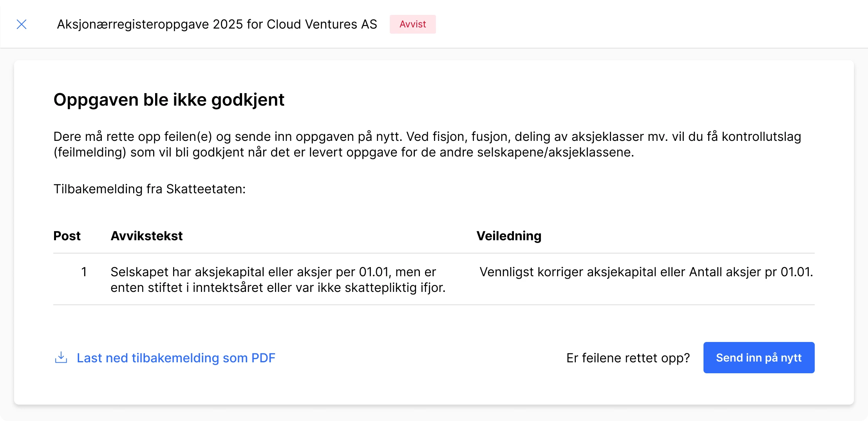
Task: Click the 'Avvikstekst' column header
Action: coord(146,236)
